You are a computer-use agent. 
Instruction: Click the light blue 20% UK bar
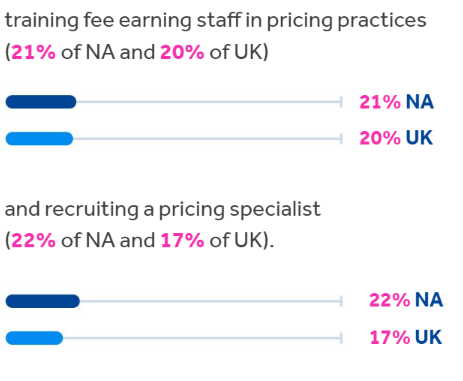39,139
